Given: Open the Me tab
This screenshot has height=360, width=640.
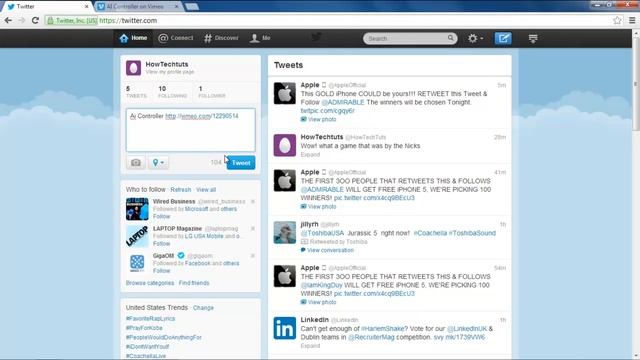Looking at the screenshot, I should [x=260, y=38].
